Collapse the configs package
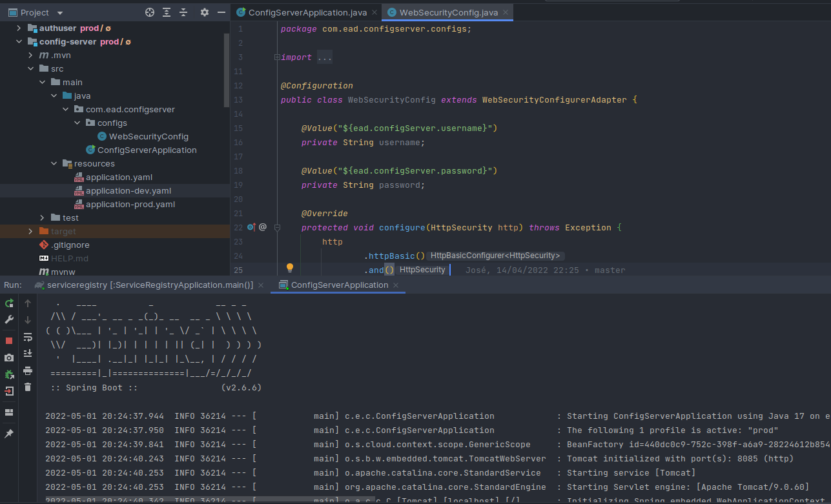Viewport: 831px width, 504px height. click(x=77, y=123)
